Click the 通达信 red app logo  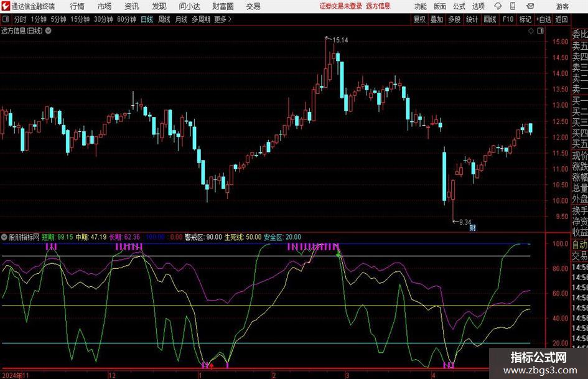click(6, 6)
